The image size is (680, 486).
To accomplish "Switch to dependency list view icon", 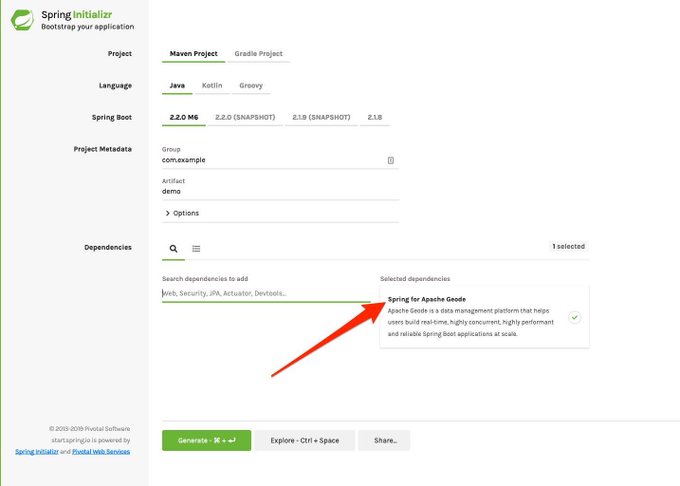I will pos(196,248).
